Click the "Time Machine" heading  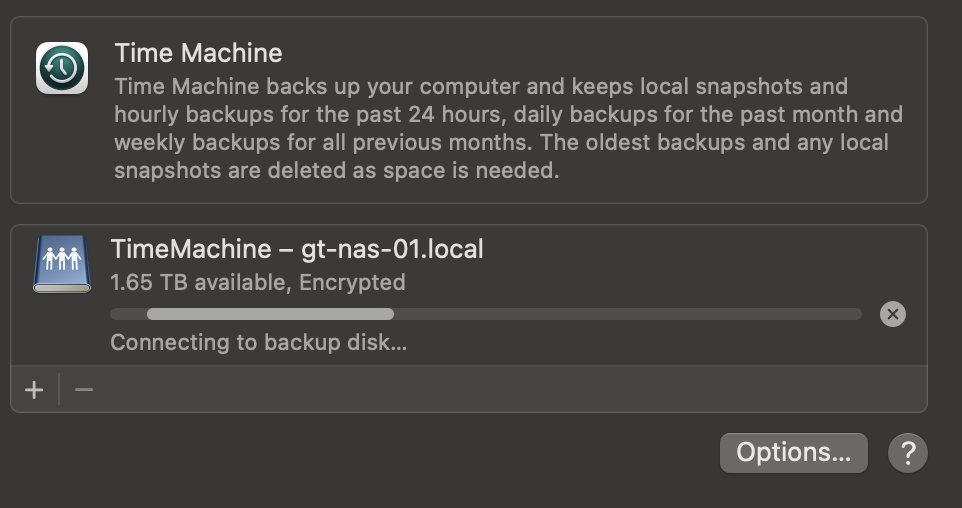tap(198, 53)
